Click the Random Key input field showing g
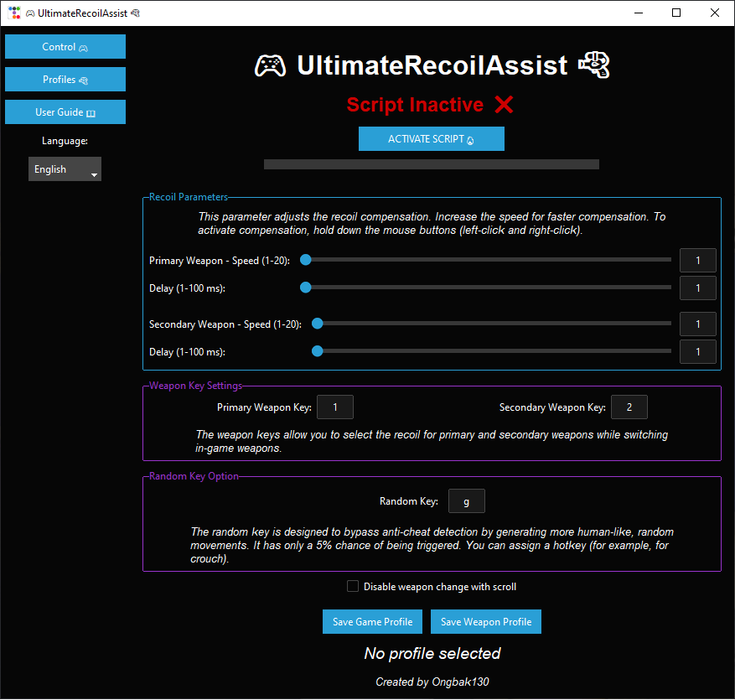 [x=466, y=500]
